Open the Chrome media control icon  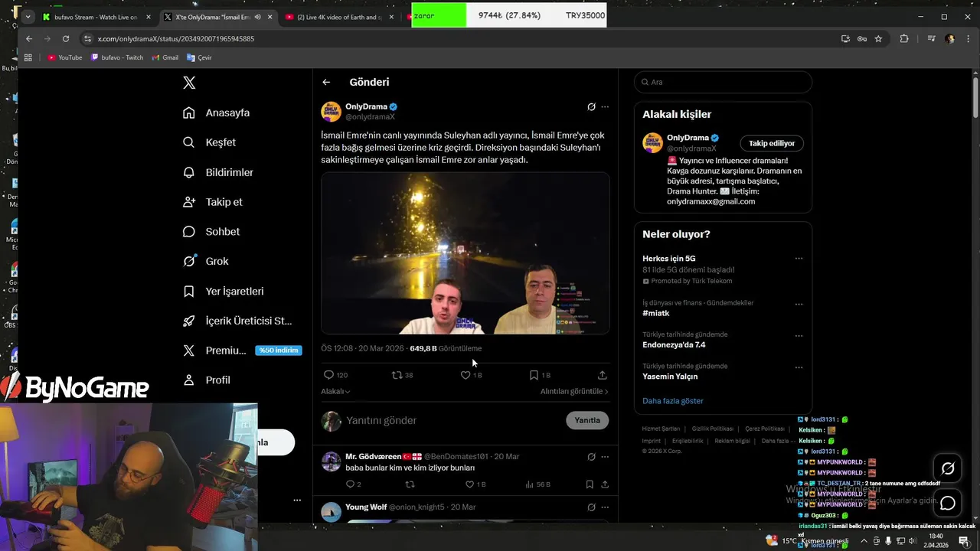point(931,39)
